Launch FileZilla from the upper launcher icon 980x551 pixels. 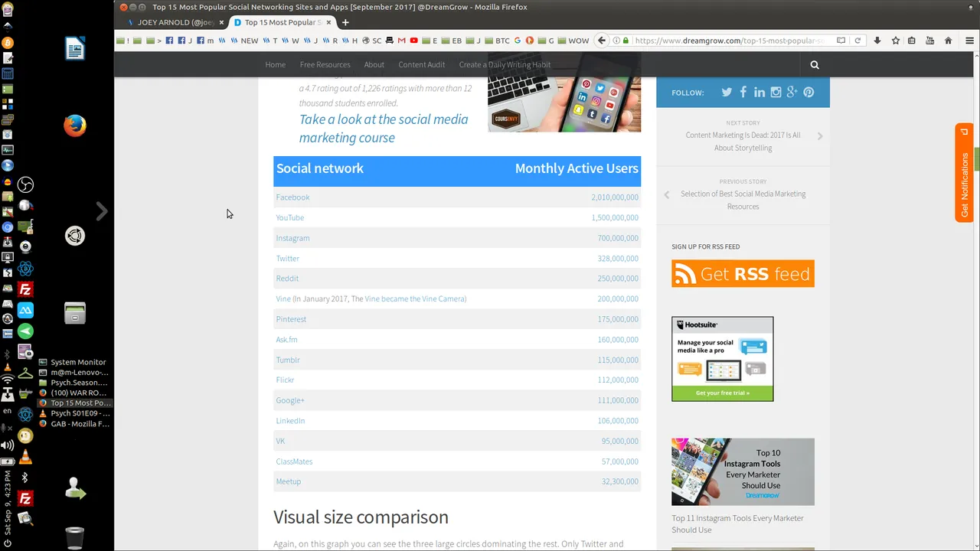25,289
